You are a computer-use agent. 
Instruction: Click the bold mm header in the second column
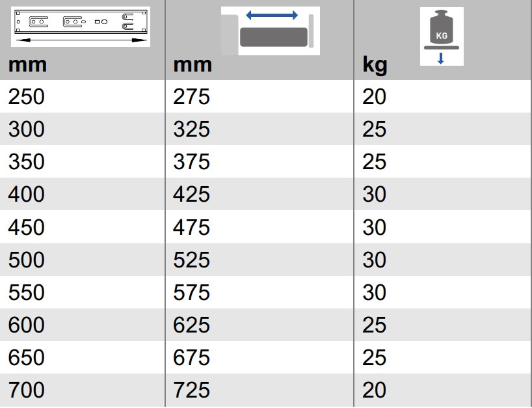pos(193,64)
